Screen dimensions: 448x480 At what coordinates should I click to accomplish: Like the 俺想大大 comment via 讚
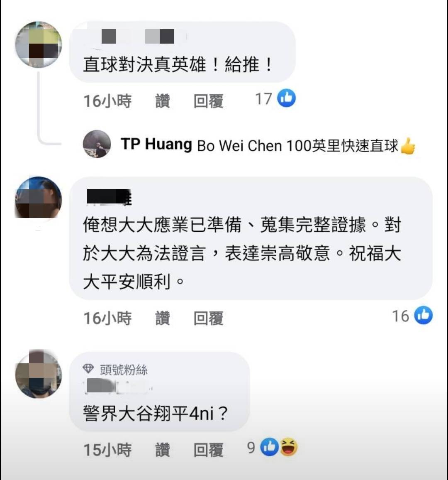162,318
